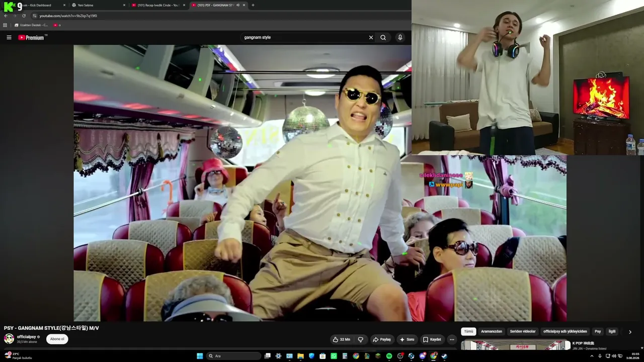Switch to the Recep İvedik Cinde tab
Screen dimensions: 644x362
pyautogui.click(x=158, y=5)
